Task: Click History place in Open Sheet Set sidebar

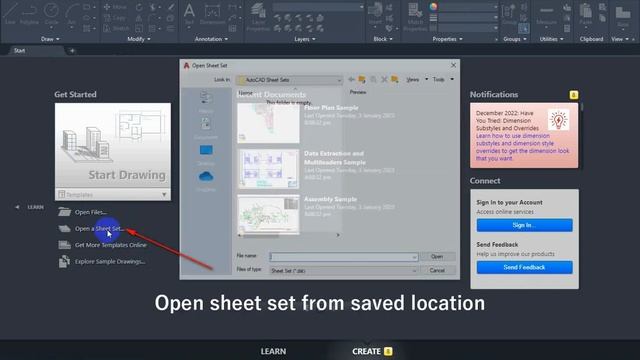Action: click(x=206, y=102)
